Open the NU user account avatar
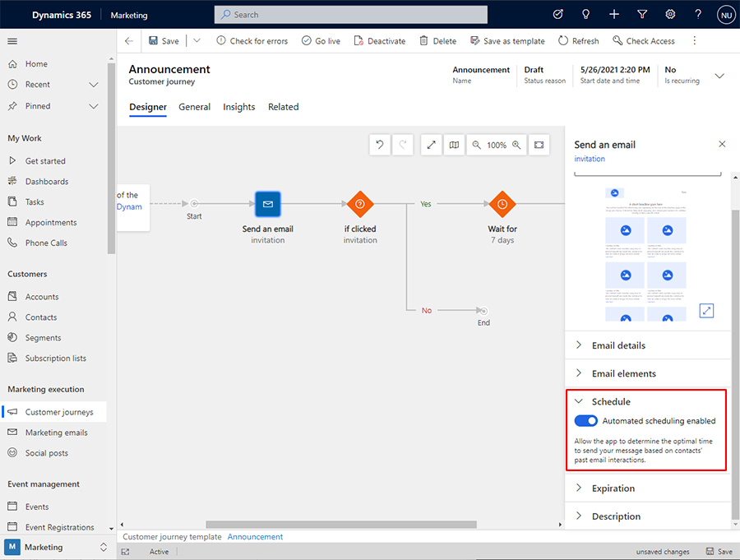The image size is (740, 560). click(724, 14)
